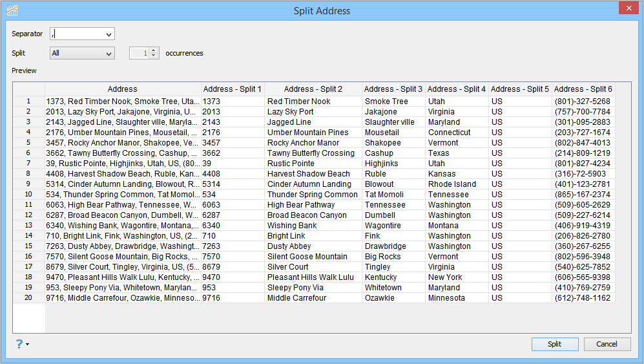Expand the help menu arrow
Screen dimensions: 644x364
pyautogui.click(x=28, y=344)
